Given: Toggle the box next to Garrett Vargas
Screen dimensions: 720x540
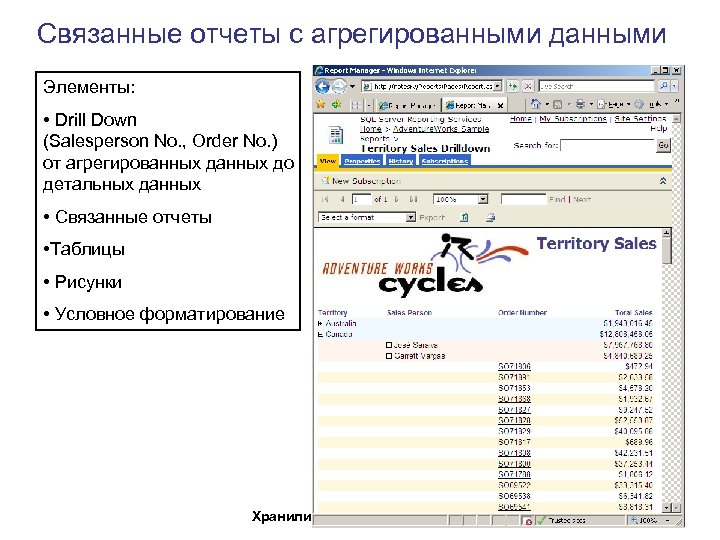Looking at the screenshot, I should click(389, 356).
